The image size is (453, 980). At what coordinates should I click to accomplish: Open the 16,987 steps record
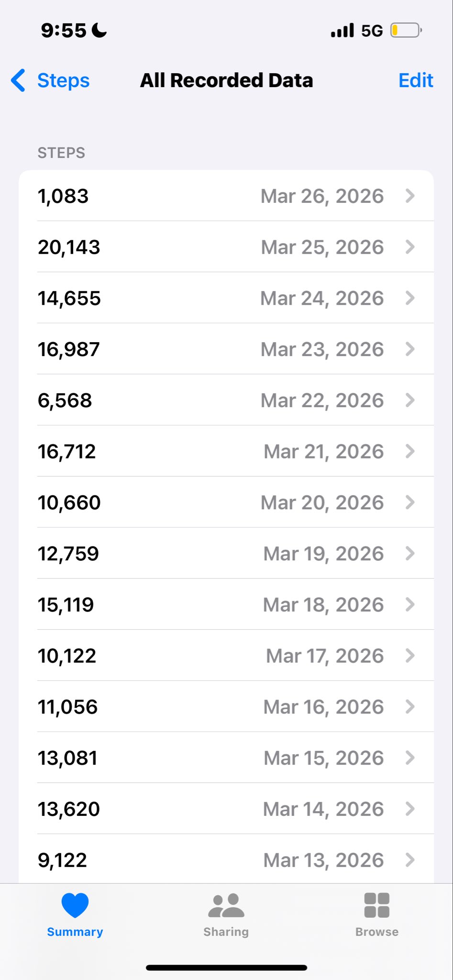point(226,349)
